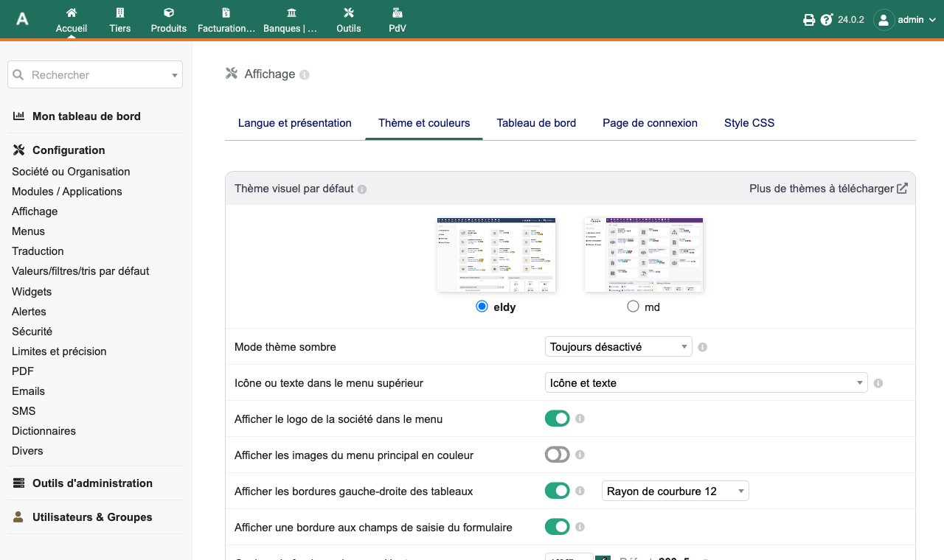944x560 pixels.
Task: Click the eldy theme preview thumbnail
Action: (x=496, y=255)
